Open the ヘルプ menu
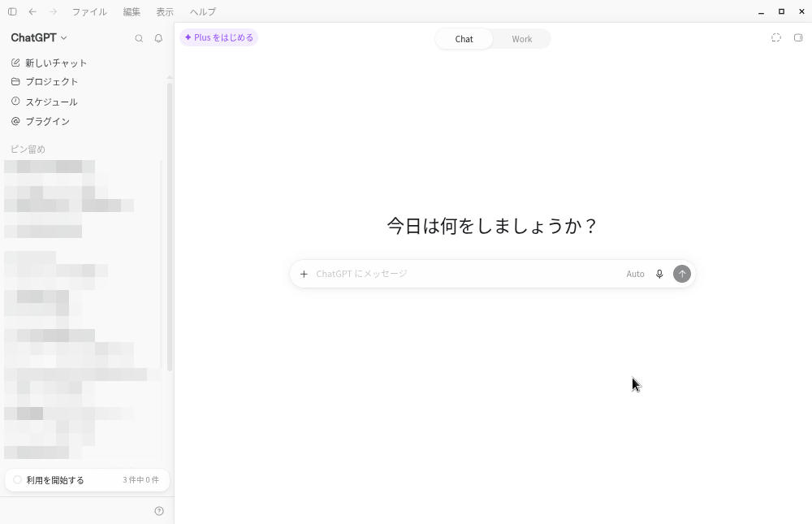The height and width of the screenshot is (524, 812). (x=202, y=11)
